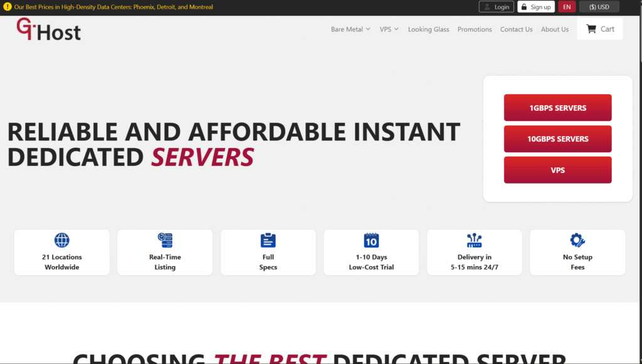The width and height of the screenshot is (642, 364).
Task: Go to the Promotions page
Action: (475, 29)
